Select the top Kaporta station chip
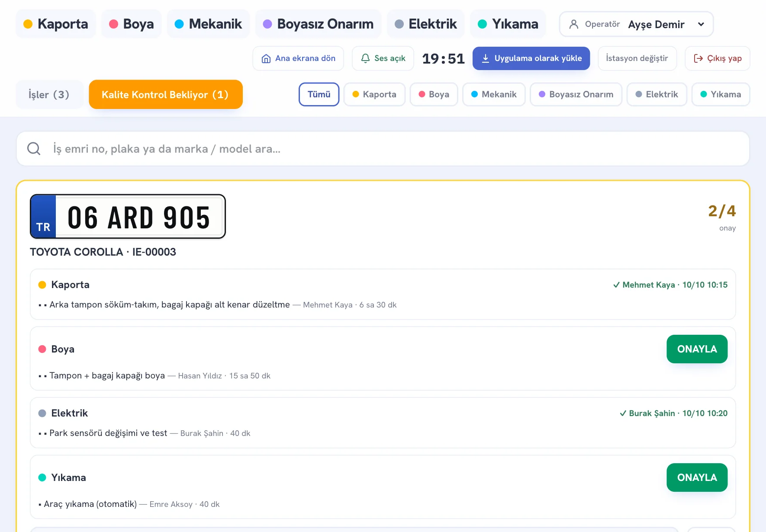Viewport: 766px width, 532px height. (x=56, y=24)
